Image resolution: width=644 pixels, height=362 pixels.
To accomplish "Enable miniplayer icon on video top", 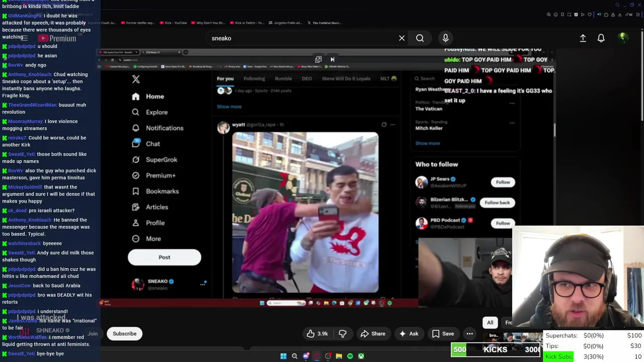I will 318,59.
